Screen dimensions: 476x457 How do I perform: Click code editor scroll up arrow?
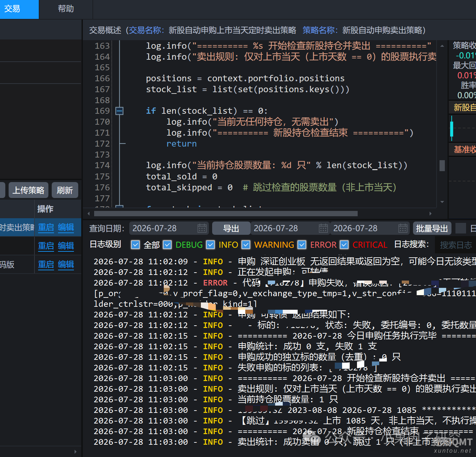click(x=442, y=46)
